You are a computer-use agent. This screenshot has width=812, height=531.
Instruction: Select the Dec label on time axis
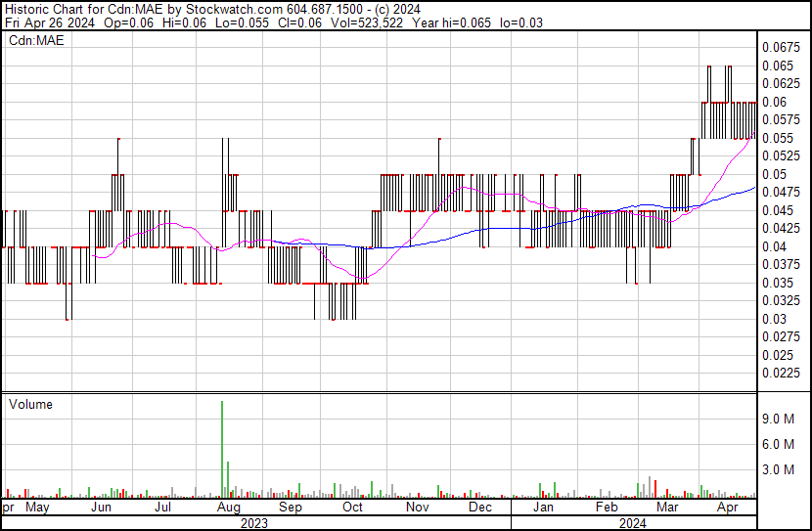pyautogui.click(x=479, y=508)
